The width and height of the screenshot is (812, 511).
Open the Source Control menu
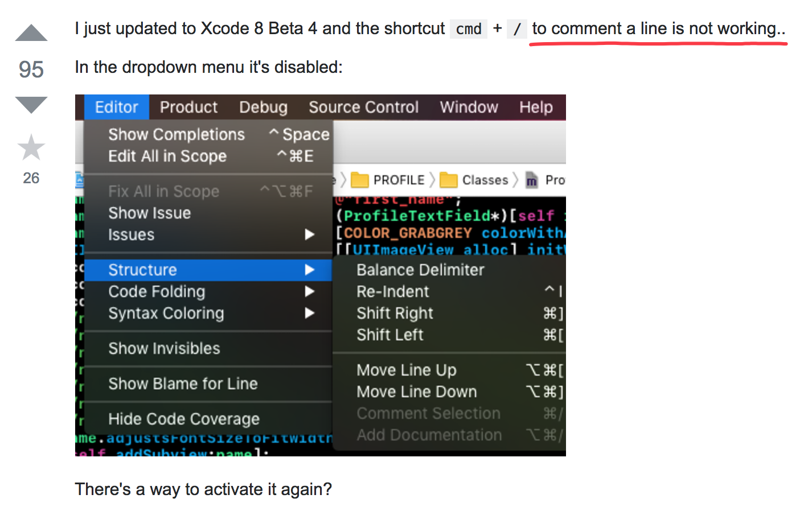pos(363,107)
